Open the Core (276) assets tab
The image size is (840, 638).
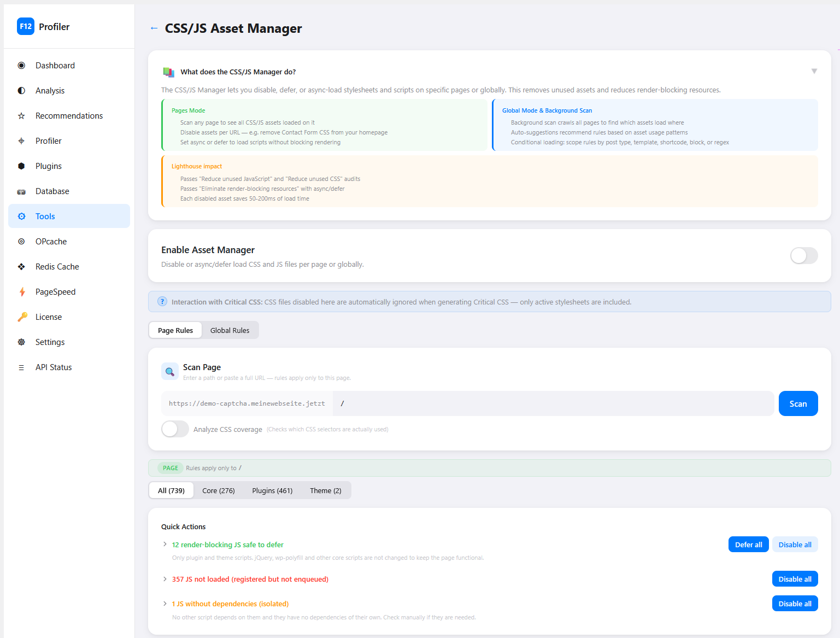point(218,490)
